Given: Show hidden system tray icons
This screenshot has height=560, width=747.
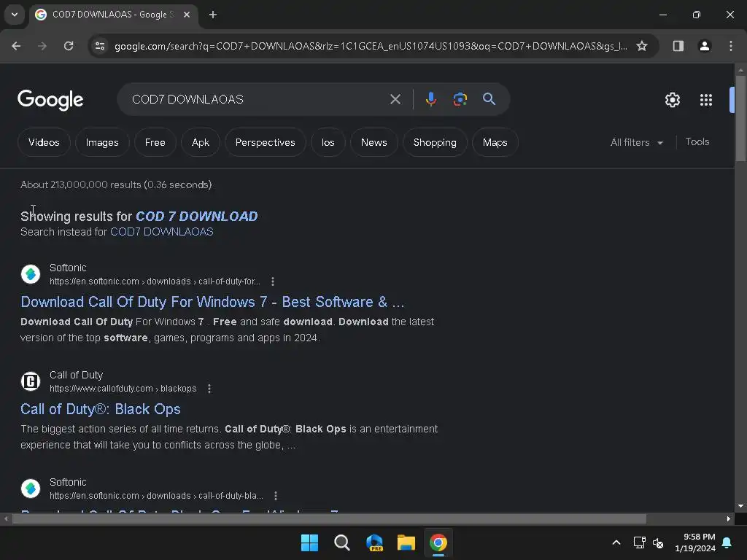Looking at the screenshot, I should click(616, 542).
